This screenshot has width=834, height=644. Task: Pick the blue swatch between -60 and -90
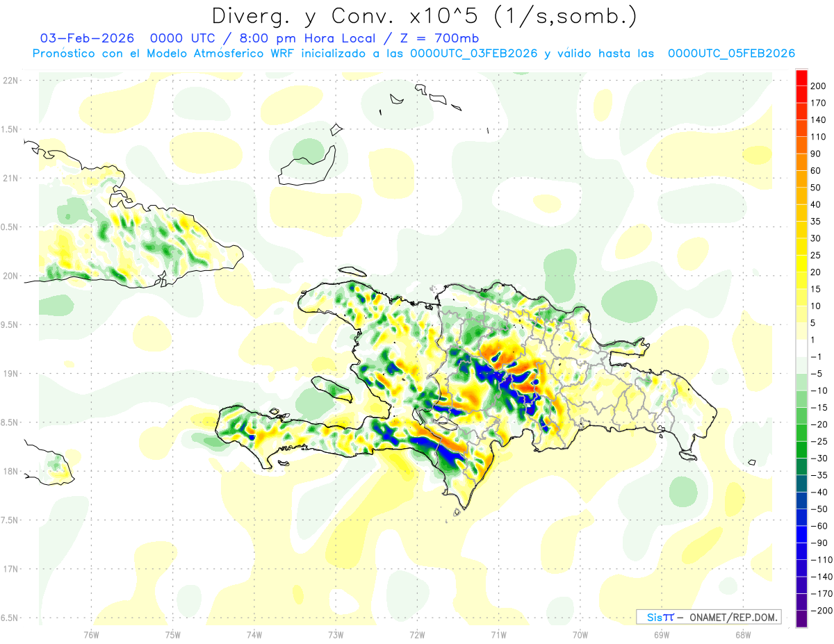[801, 534]
